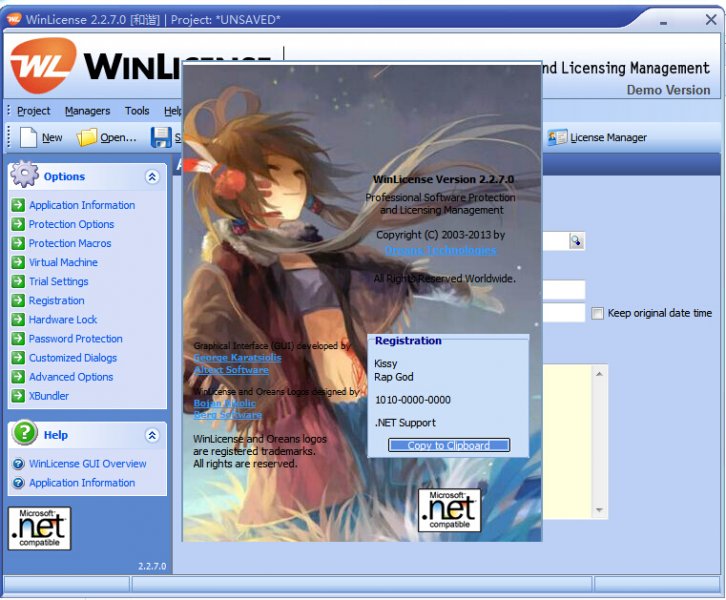Open the Bojan Nikolic link
The height and width of the screenshot is (600, 726).
pyautogui.click(x=225, y=403)
